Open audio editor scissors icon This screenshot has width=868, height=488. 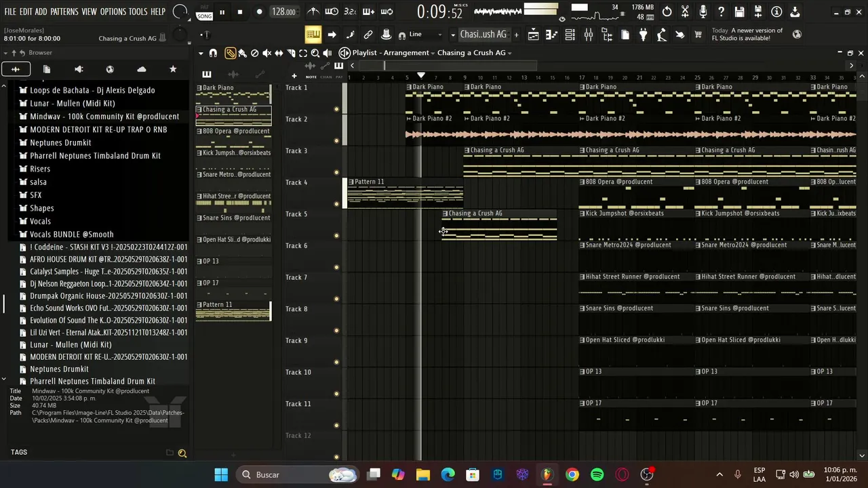pyautogui.click(x=685, y=12)
